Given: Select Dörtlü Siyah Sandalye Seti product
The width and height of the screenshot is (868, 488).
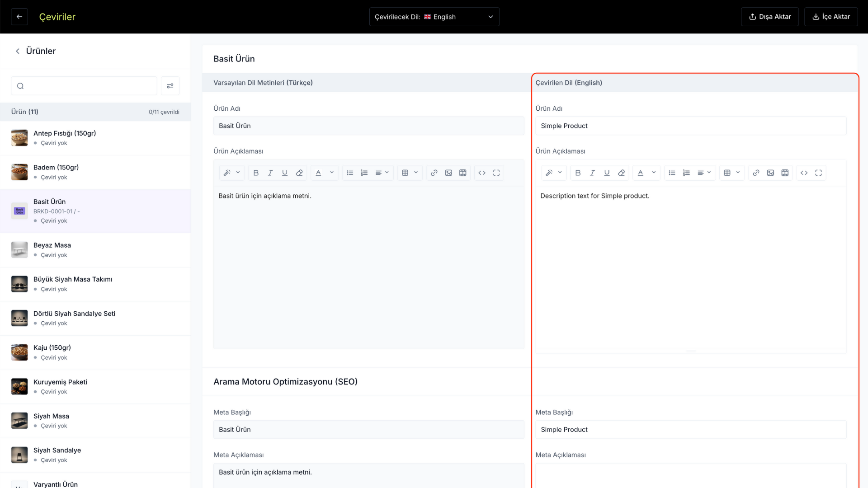Looking at the screenshot, I should tap(95, 318).
